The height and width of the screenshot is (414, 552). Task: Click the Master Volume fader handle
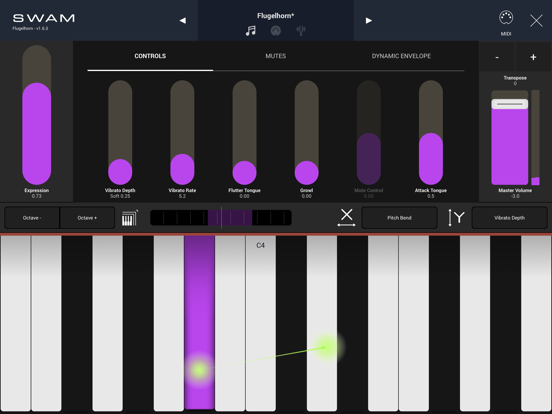click(510, 104)
